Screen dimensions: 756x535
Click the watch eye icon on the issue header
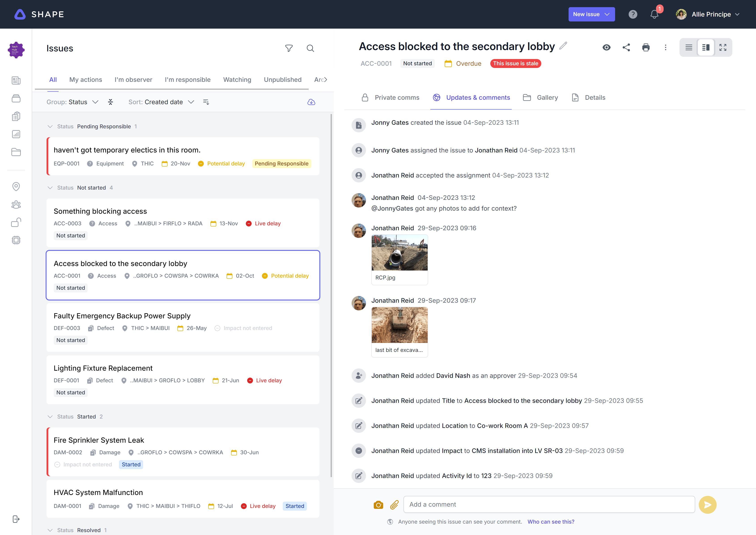[x=606, y=47]
